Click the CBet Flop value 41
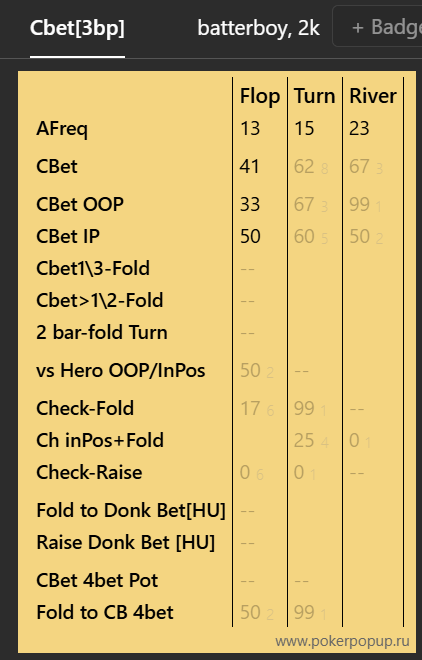This screenshot has height=660, width=422. [249, 166]
